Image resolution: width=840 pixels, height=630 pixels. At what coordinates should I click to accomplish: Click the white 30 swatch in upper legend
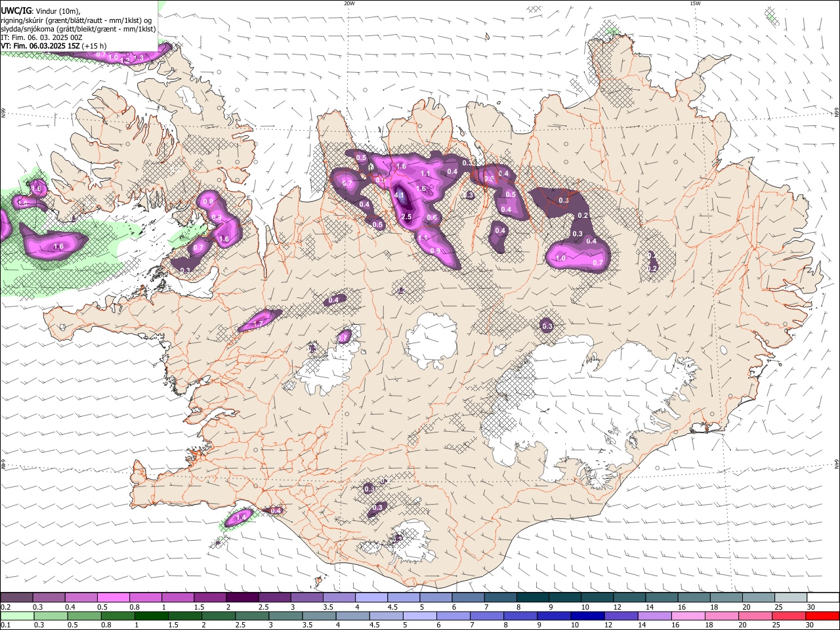(824, 598)
